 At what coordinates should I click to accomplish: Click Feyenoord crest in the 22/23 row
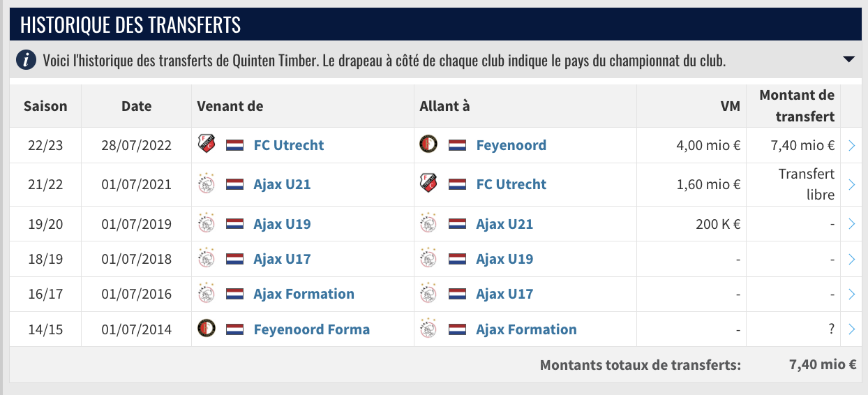tap(428, 144)
